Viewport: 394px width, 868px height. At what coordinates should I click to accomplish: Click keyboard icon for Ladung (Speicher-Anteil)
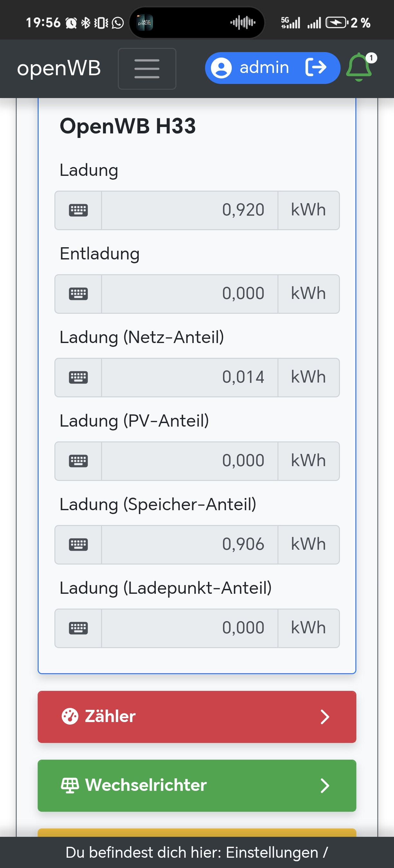click(78, 545)
